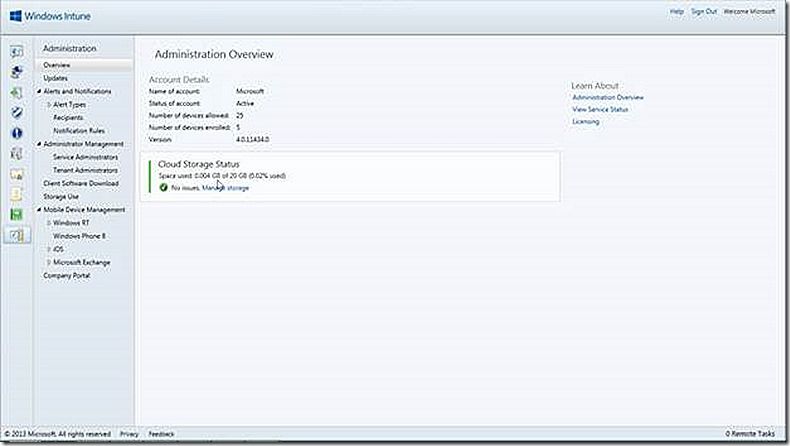Expand the iOS node arrow
The height and width of the screenshot is (446, 790).
pos(49,249)
